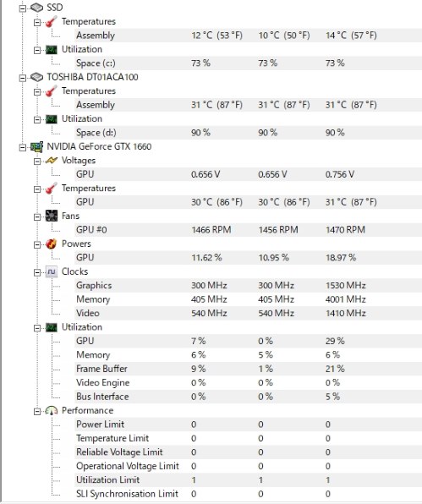Select the Frame Buffer utilization row
Image resolution: width=422 pixels, height=504 pixels.
pos(248,369)
